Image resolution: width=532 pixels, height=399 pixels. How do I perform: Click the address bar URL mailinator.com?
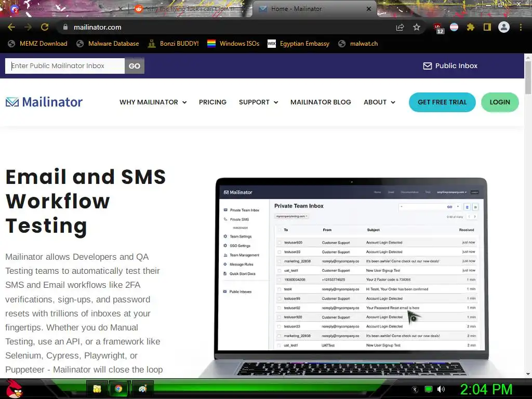98,27
